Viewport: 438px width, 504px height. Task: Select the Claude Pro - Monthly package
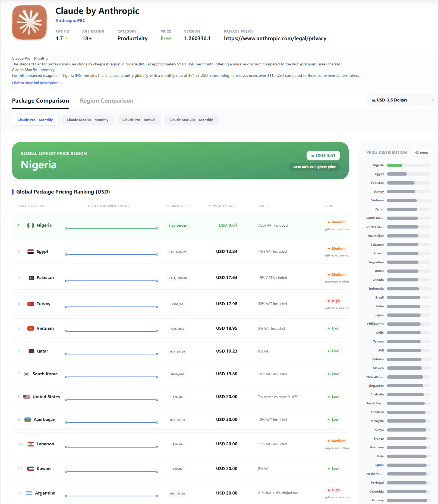point(35,120)
